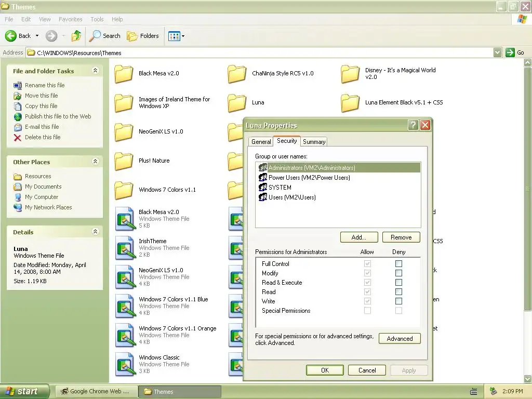This screenshot has height=399, width=532.
Task: Select the NeoGeniX LS v1.0 folder icon
Action: point(124,132)
